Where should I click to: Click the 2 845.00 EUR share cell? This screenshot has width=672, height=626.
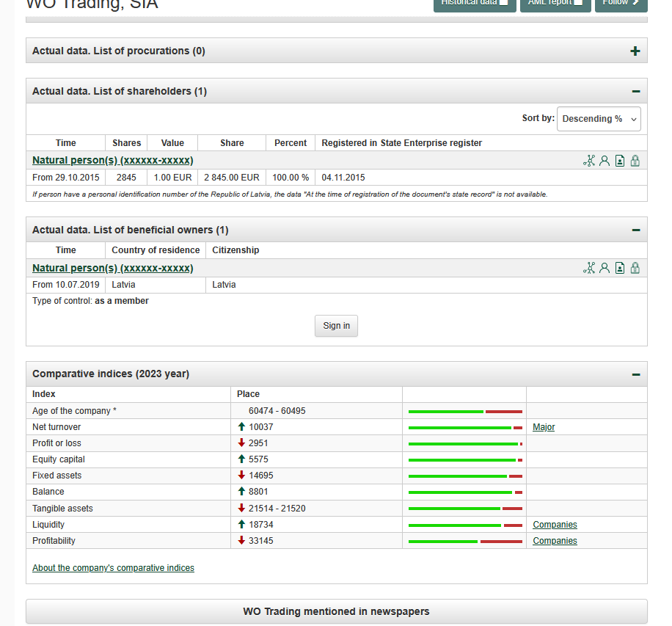click(232, 178)
